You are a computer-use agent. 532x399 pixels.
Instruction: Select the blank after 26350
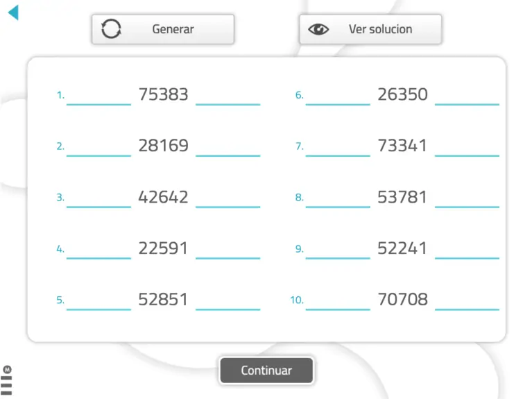coord(467,96)
